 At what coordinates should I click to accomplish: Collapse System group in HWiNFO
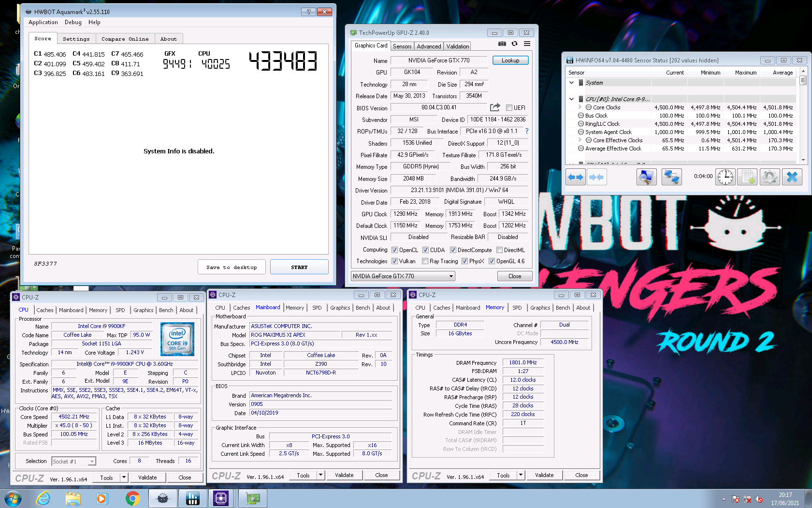[571, 83]
